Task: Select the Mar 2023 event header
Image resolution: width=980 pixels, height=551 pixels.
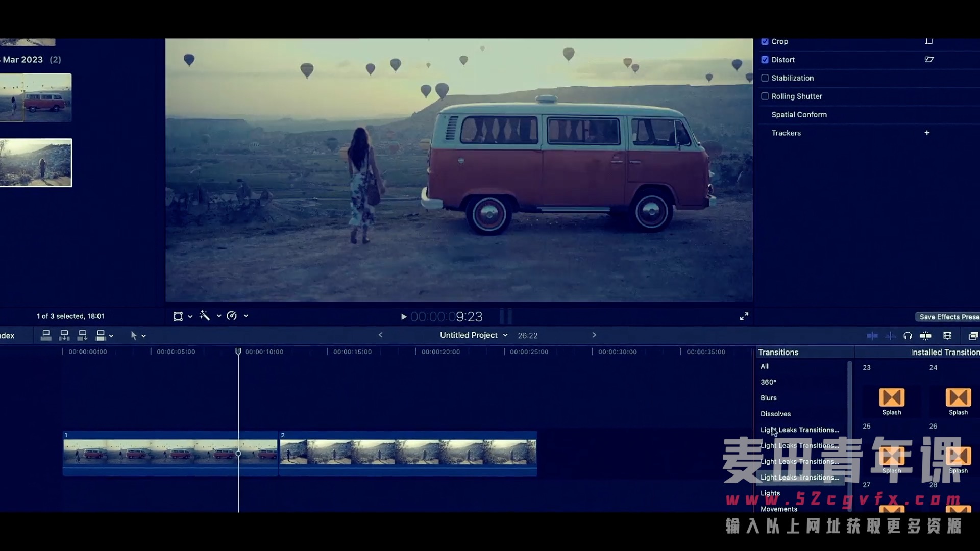Action: 31,60
